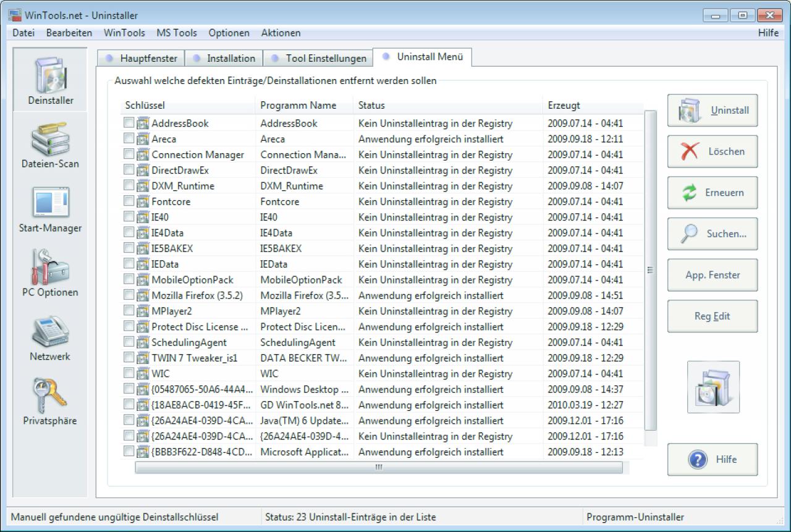Click the IE40 row installer icon
791x532 pixels.
click(143, 217)
